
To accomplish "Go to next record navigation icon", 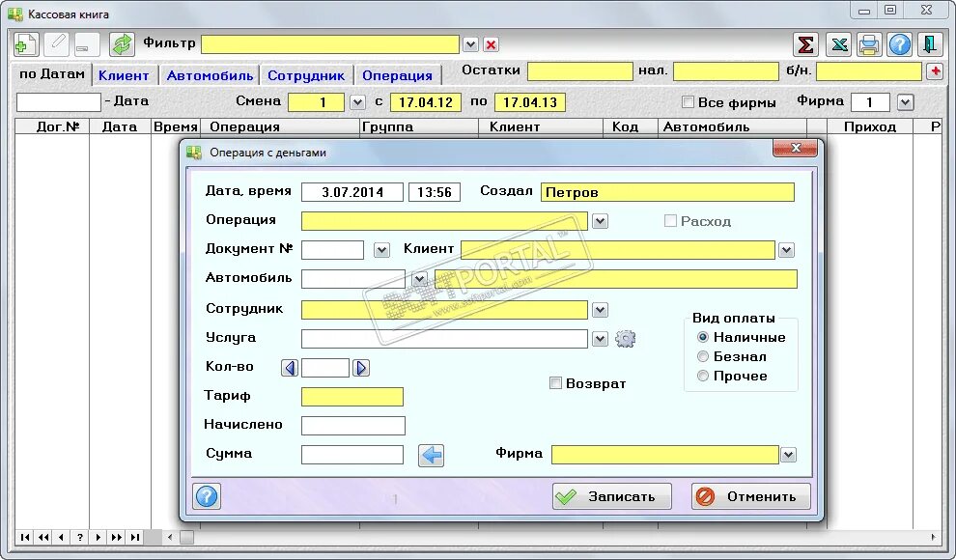I will 98,538.
